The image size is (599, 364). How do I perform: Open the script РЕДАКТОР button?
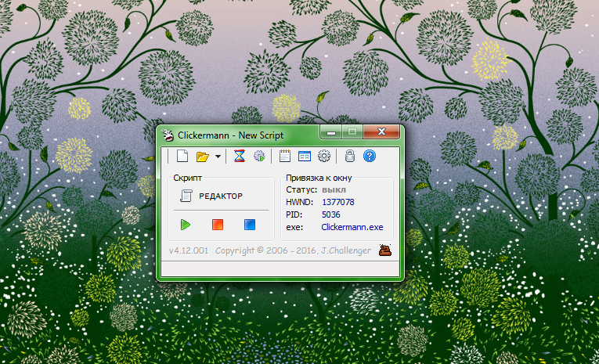211,196
